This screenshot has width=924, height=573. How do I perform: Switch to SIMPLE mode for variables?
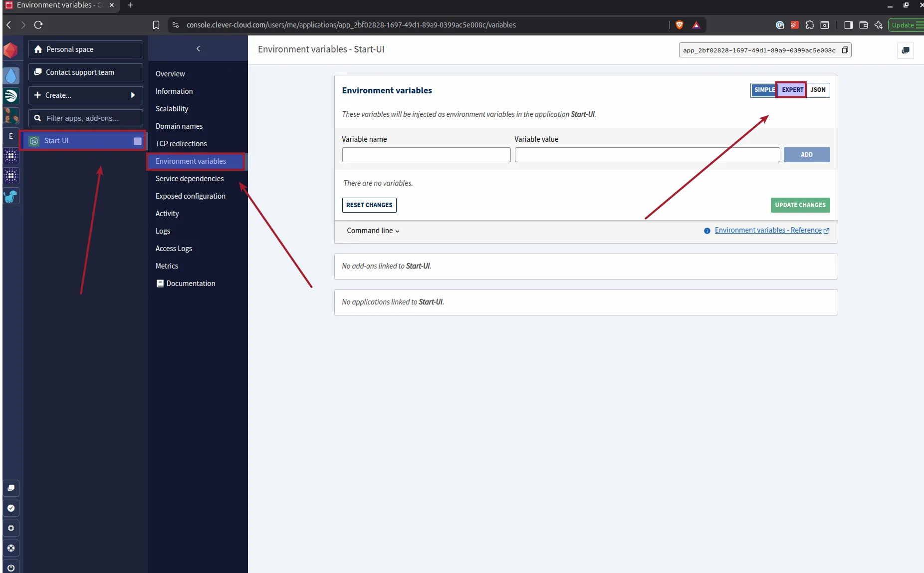point(763,90)
